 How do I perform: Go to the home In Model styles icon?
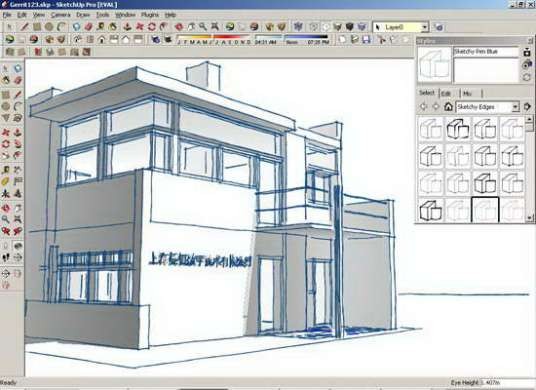[448, 107]
